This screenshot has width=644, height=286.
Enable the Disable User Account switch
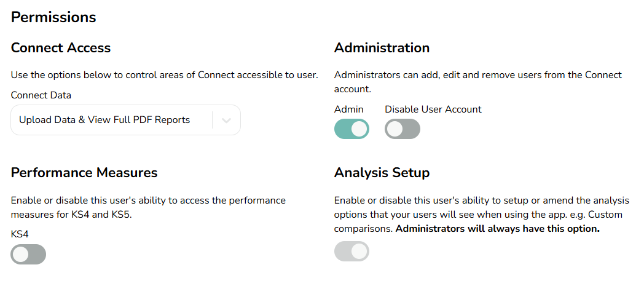click(402, 129)
